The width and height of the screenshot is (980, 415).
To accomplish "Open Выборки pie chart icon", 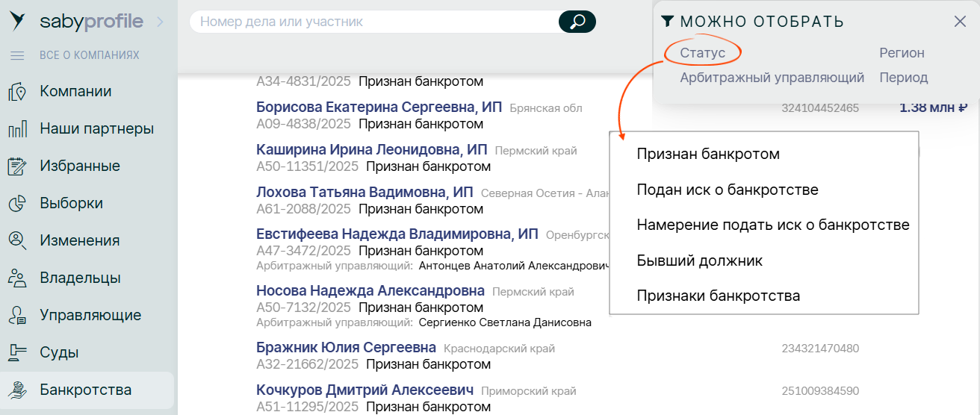I will [x=17, y=204].
